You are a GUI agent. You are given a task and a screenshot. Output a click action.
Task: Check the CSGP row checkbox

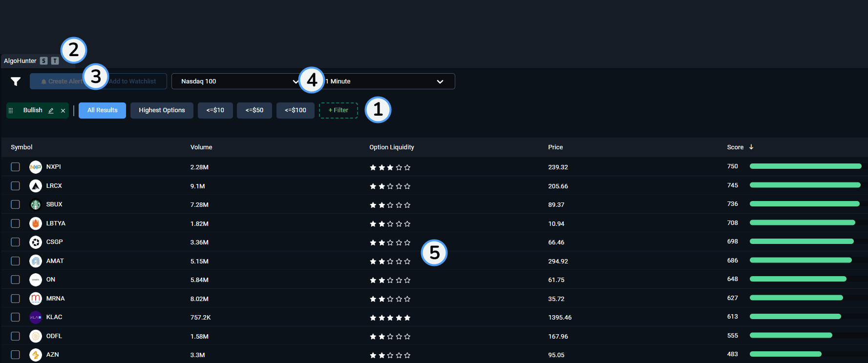(16, 242)
